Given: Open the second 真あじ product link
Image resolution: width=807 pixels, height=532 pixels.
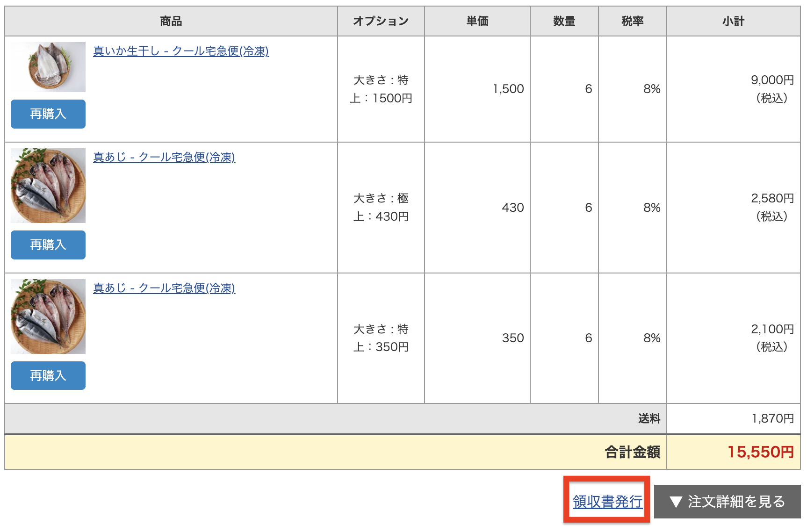Looking at the screenshot, I should 165,288.
